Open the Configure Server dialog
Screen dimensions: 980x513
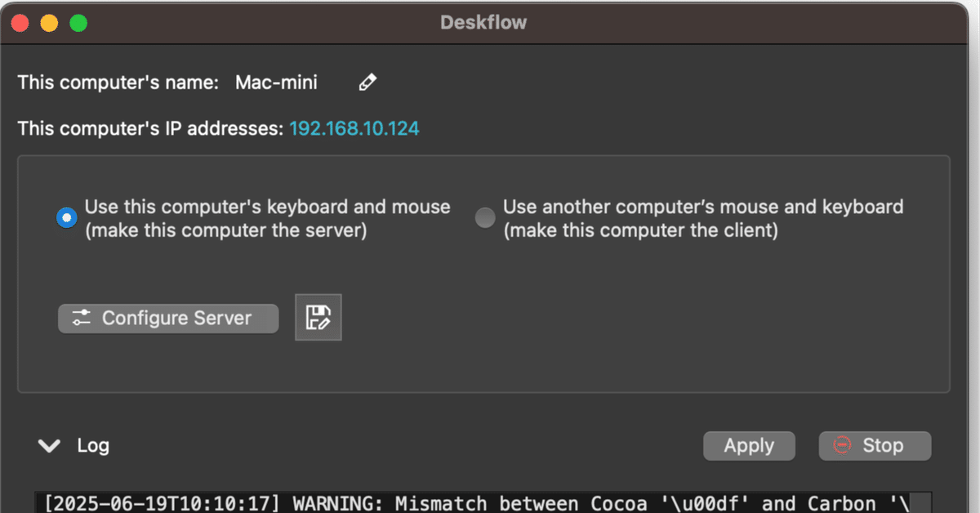(167, 318)
